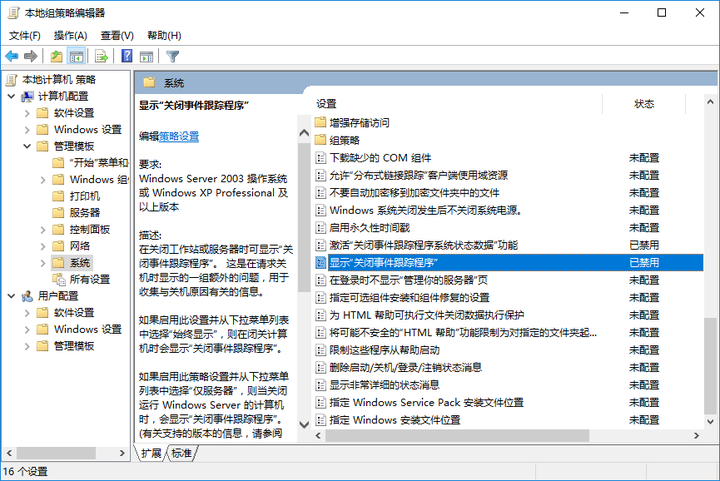Click policy icon for 下载缺少的 COM 组件

coord(321,158)
